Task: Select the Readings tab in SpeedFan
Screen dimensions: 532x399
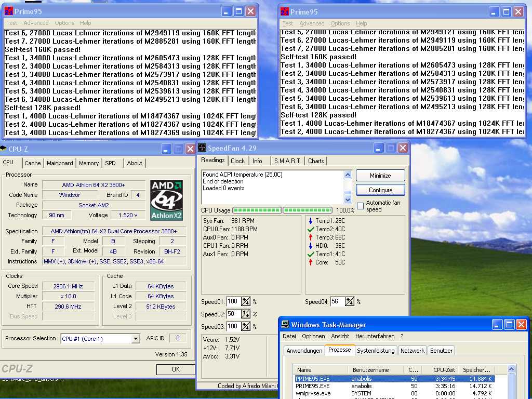Action: [x=212, y=160]
